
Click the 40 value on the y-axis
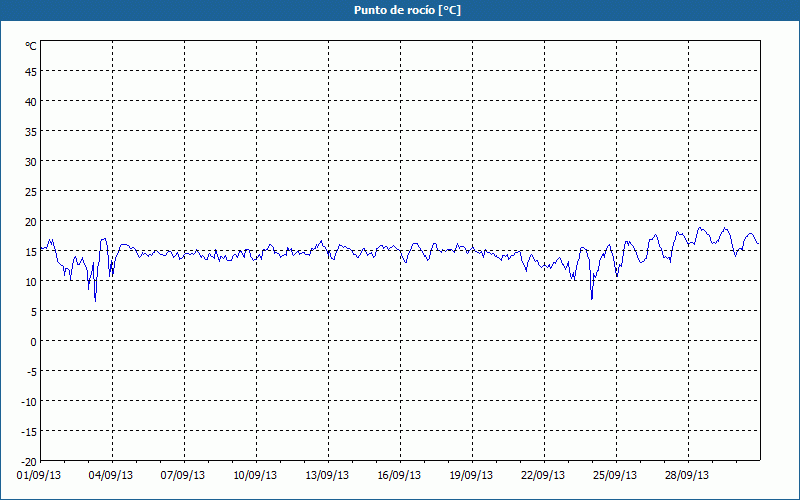pyautogui.click(x=31, y=102)
